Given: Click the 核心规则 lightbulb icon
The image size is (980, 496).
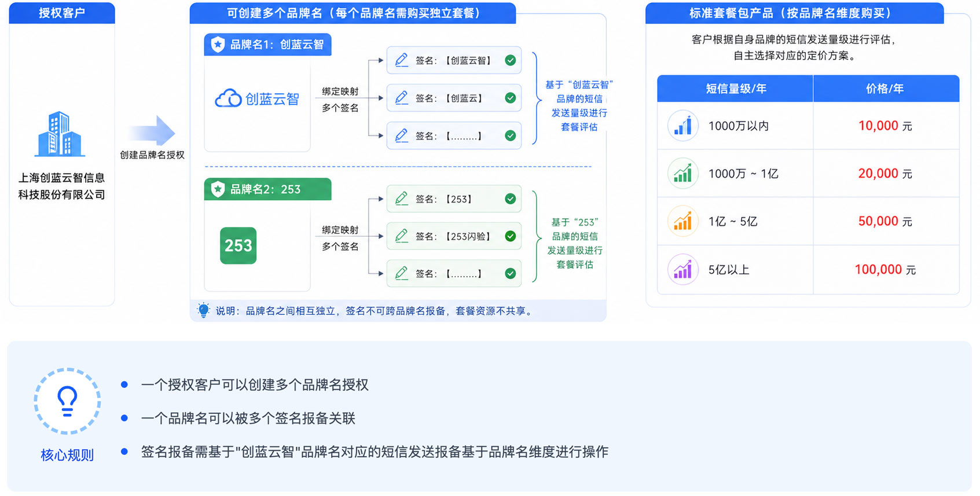Looking at the screenshot, I should (x=67, y=401).
